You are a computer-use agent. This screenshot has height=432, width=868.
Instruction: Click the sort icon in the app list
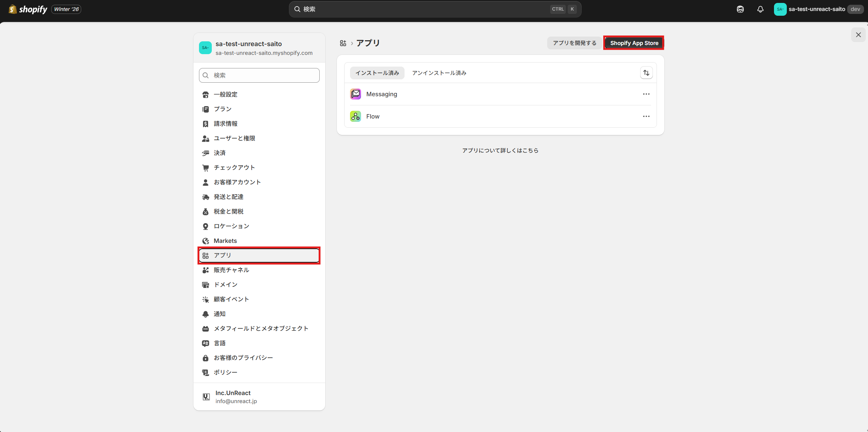(x=646, y=72)
